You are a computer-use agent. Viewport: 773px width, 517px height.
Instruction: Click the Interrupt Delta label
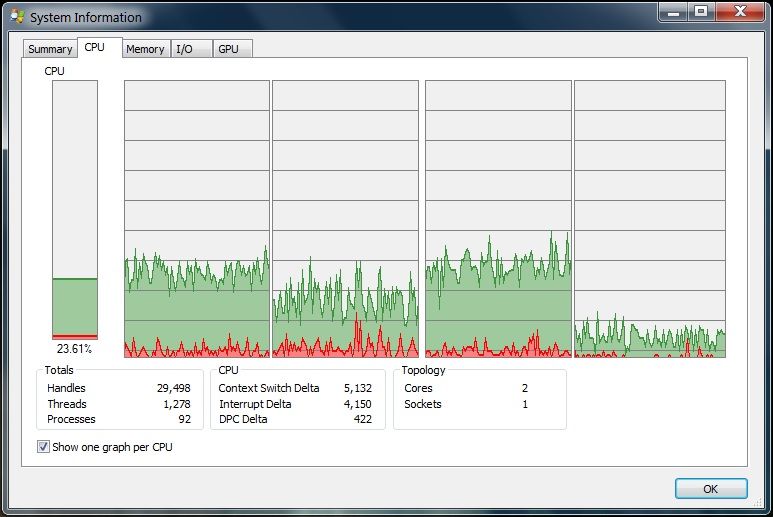click(255, 404)
